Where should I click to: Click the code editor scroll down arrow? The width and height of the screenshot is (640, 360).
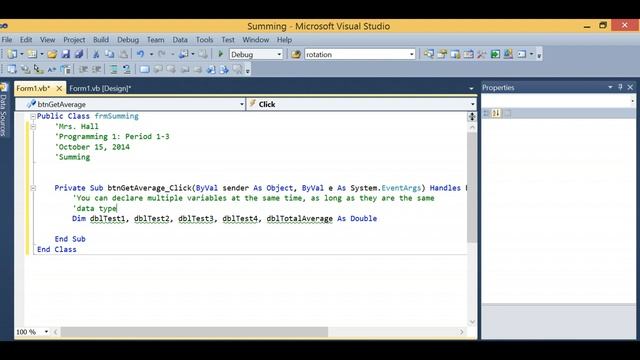click(472, 322)
